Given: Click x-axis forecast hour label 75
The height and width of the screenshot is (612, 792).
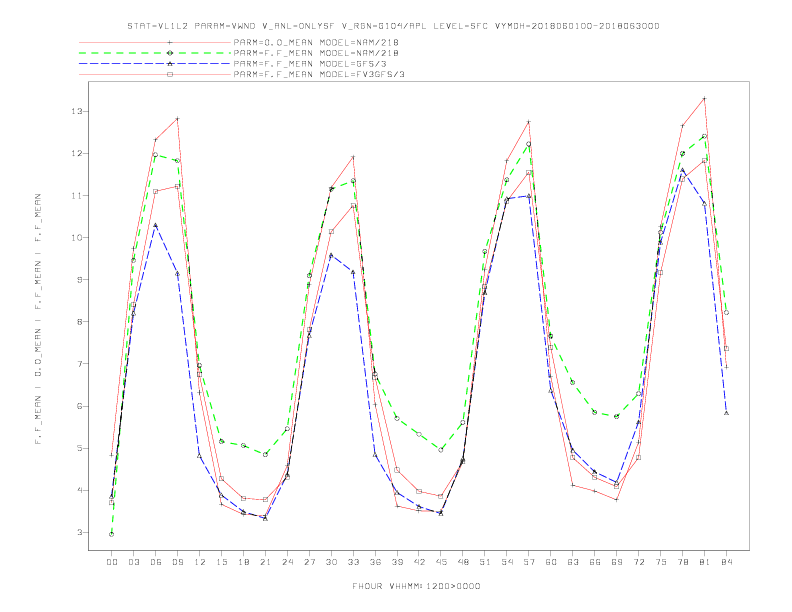Looking at the screenshot, I should coord(661,562).
